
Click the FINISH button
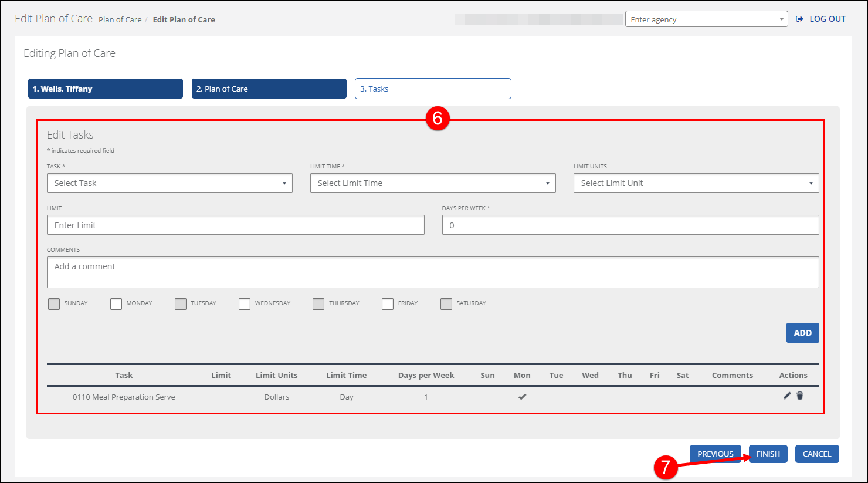coord(768,454)
